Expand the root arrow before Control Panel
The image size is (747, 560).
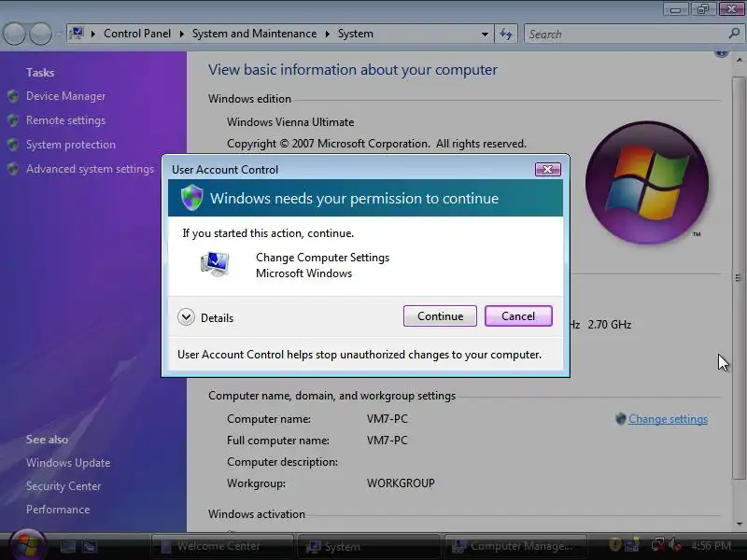click(93, 35)
